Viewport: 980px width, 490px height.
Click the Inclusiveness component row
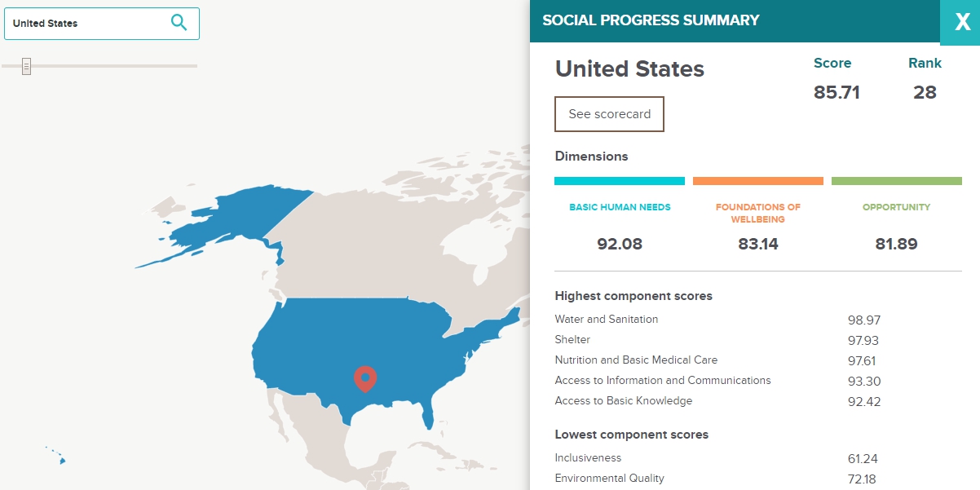(717, 458)
